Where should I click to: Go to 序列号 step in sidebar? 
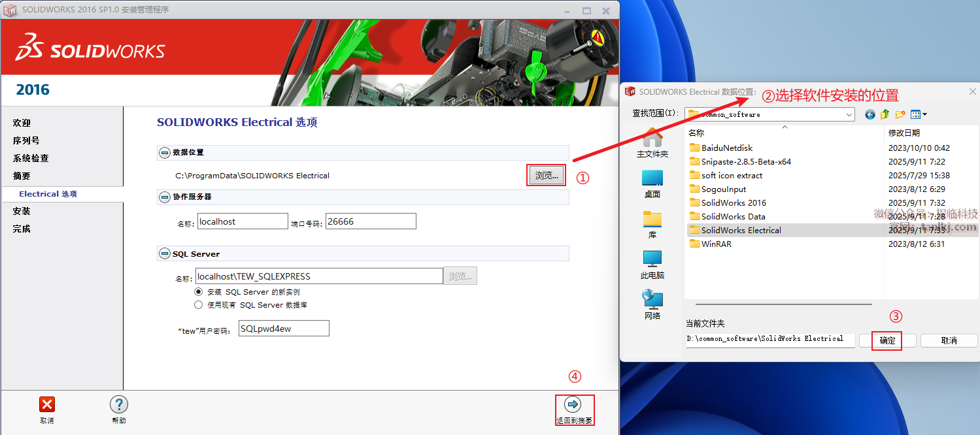pyautogui.click(x=26, y=140)
